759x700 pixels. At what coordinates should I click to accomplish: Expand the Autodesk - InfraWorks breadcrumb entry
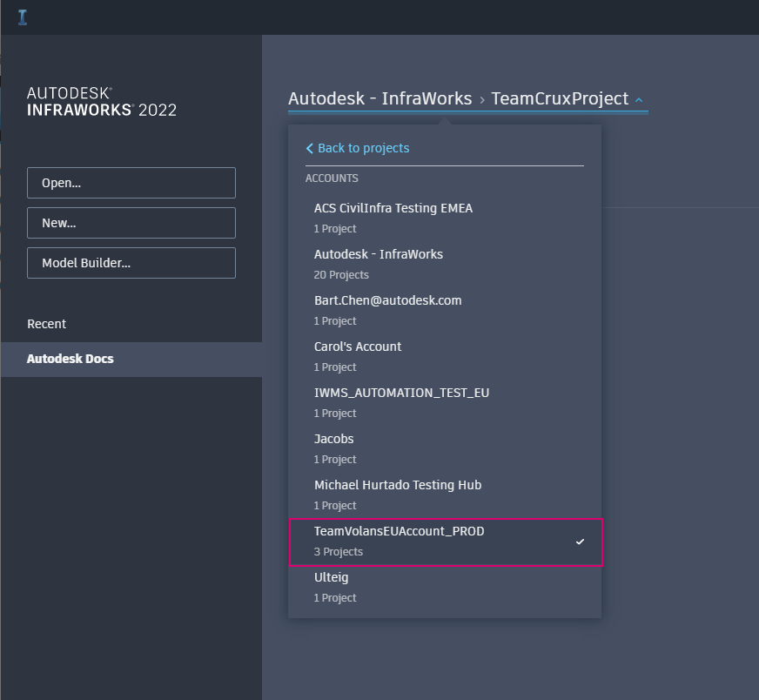click(x=379, y=98)
